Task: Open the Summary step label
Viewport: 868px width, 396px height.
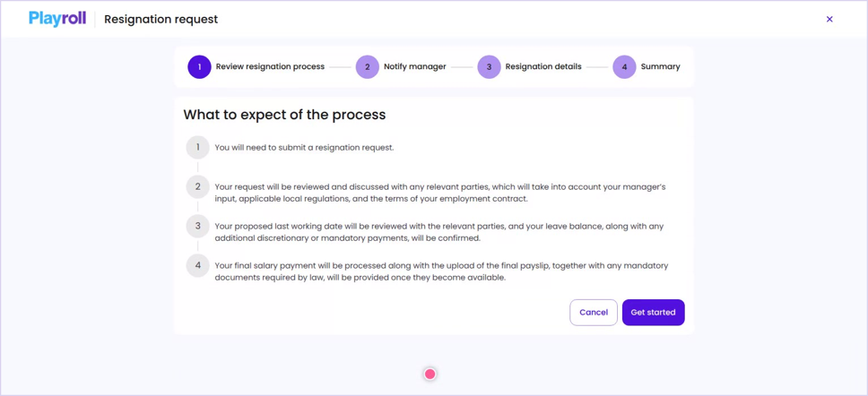Action: point(660,67)
